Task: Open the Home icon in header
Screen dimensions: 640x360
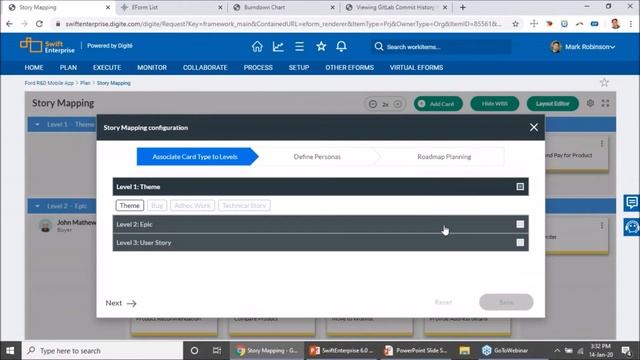Action: pyautogui.click(x=257, y=47)
